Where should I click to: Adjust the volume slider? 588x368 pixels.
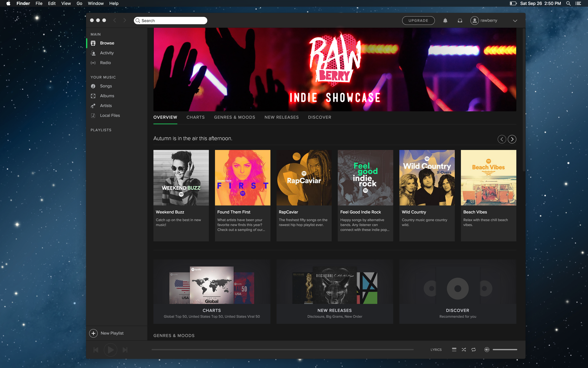505,350
